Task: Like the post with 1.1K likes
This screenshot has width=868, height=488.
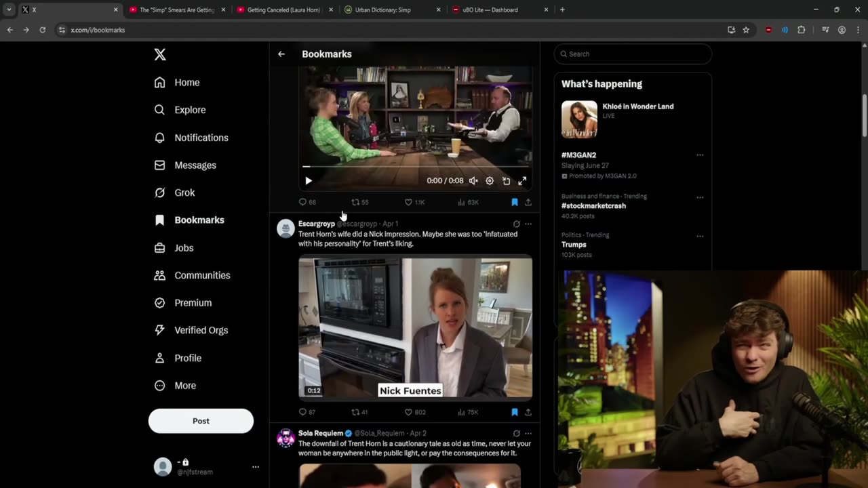Action: coord(414,202)
